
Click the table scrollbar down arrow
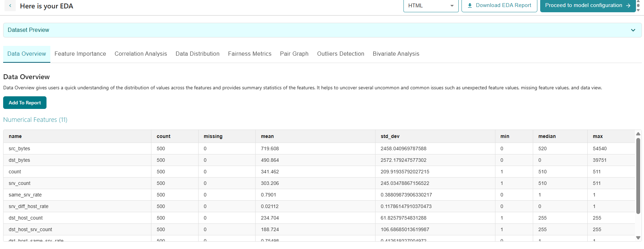(x=638, y=238)
